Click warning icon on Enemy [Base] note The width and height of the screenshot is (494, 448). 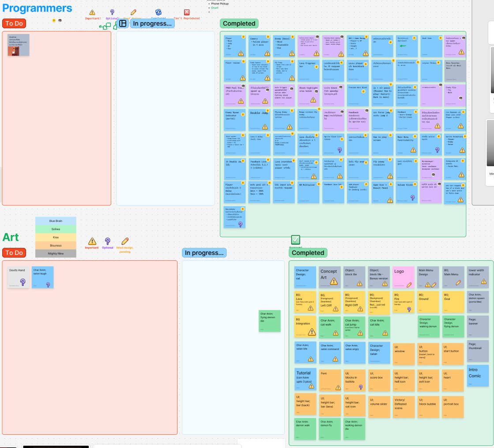pyautogui.click(x=292, y=53)
